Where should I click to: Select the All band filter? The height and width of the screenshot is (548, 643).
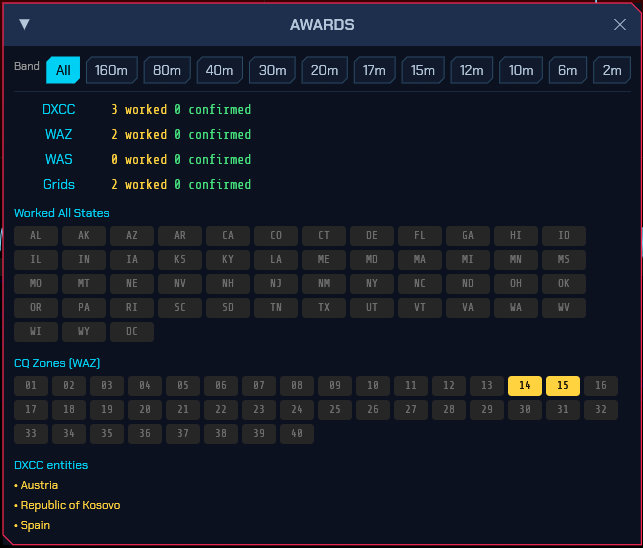[x=63, y=70]
